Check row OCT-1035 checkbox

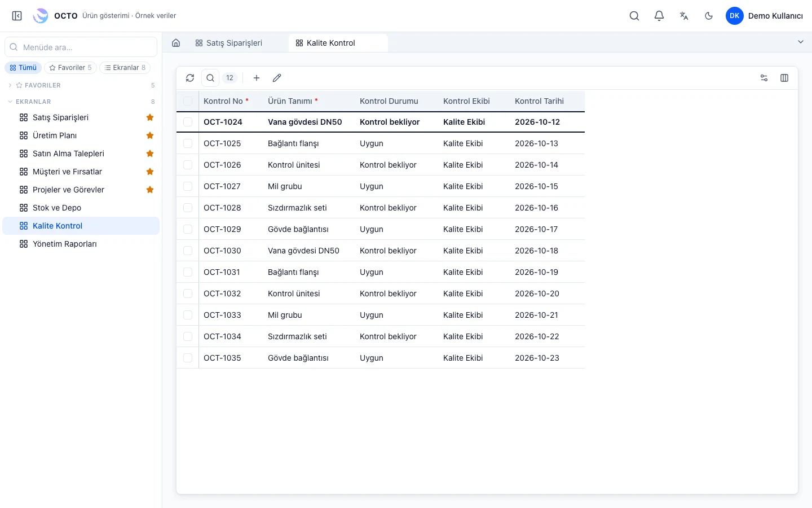[x=188, y=358]
